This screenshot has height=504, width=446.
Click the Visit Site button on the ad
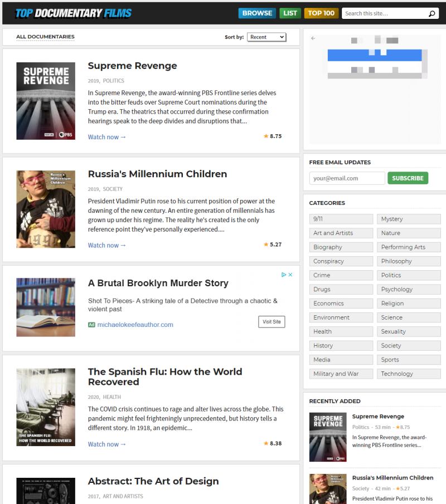[x=272, y=322]
